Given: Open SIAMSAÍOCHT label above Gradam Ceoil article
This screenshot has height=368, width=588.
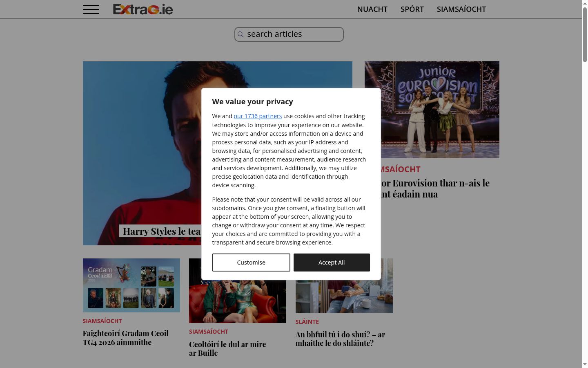Looking at the screenshot, I should pos(102,321).
